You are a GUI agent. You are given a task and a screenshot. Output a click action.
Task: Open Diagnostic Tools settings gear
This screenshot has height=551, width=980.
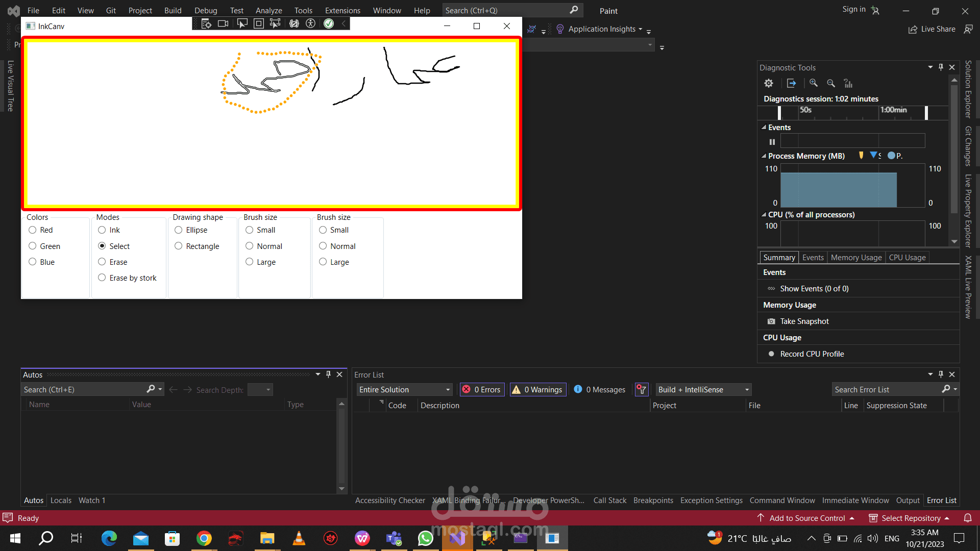(x=769, y=83)
